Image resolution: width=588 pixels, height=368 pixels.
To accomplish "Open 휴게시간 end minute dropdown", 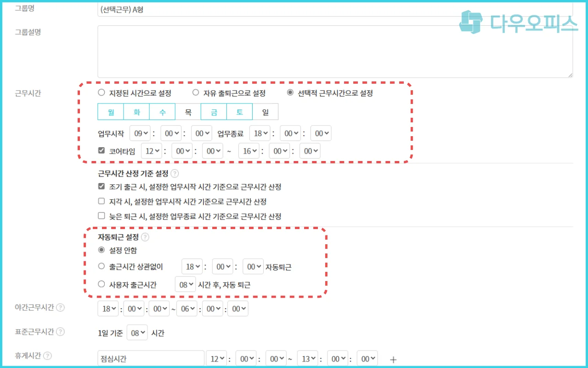I will (338, 359).
